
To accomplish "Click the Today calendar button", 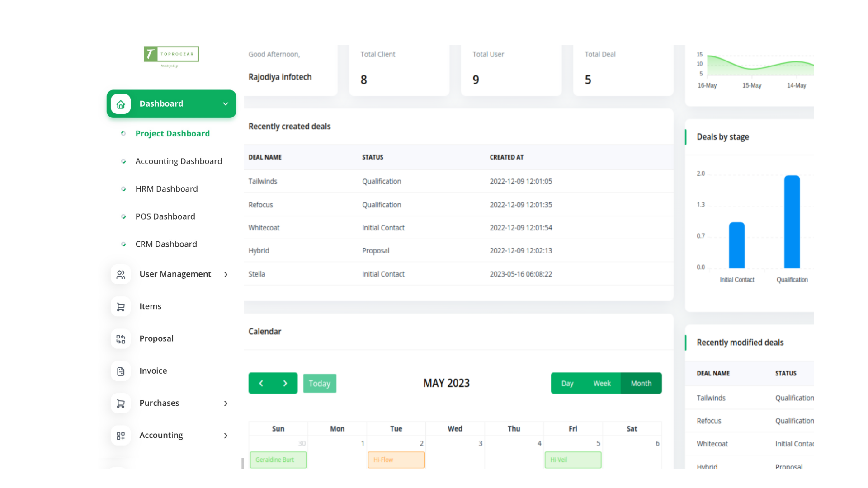I will click(x=320, y=383).
